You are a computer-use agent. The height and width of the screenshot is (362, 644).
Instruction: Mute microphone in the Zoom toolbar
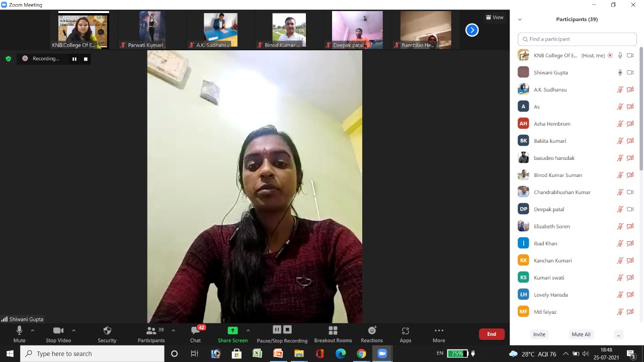click(x=19, y=334)
